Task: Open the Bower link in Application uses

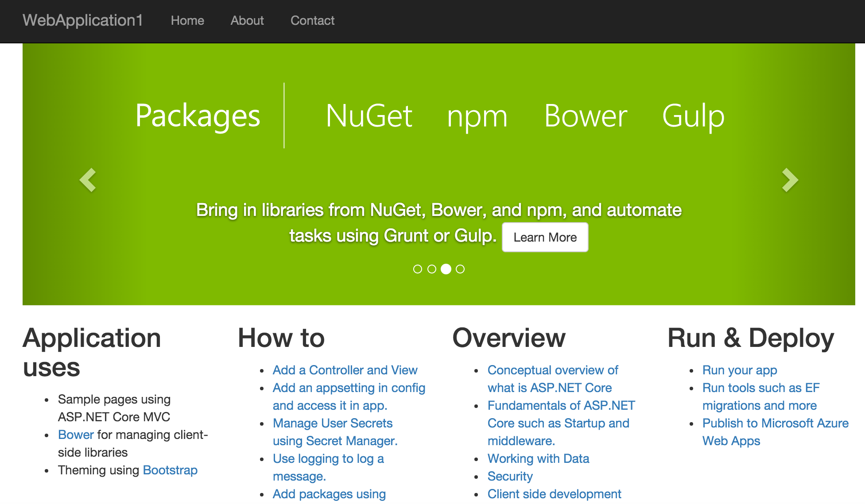Action: pyautogui.click(x=76, y=435)
